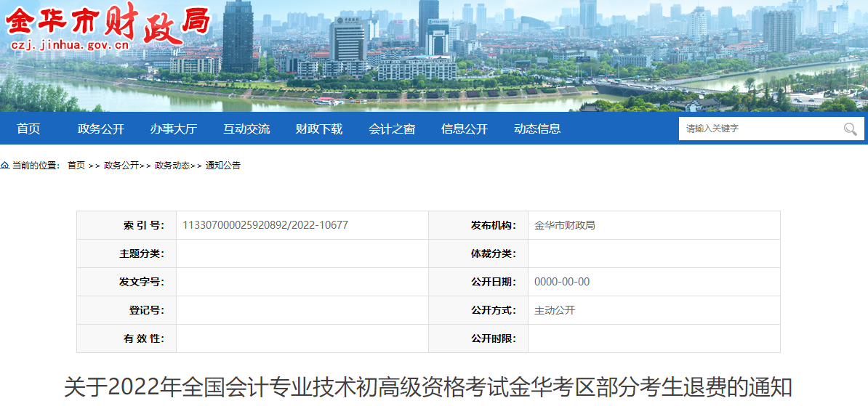Open the 通知公告 breadcrumb link
The height and width of the screenshot is (406, 868).
[x=223, y=166]
